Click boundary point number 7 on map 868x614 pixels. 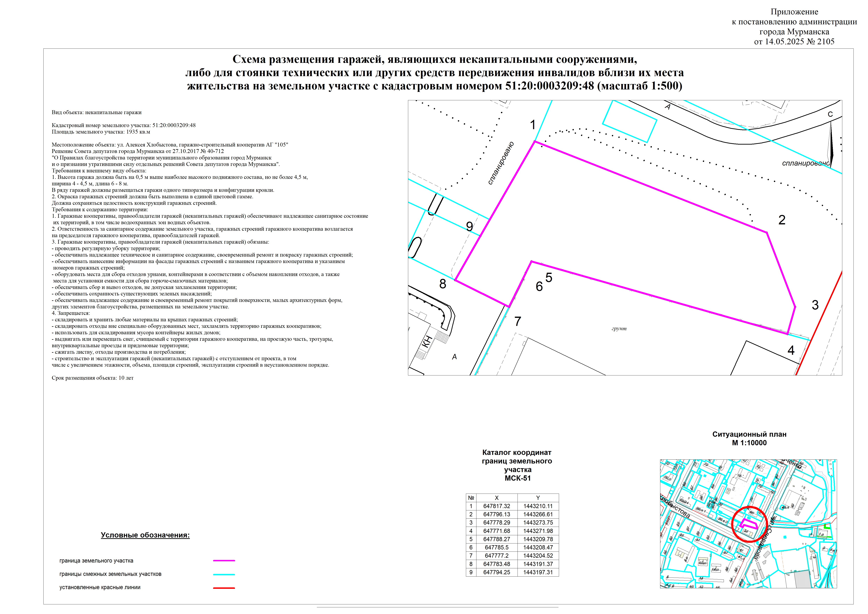pyautogui.click(x=518, y=321)
